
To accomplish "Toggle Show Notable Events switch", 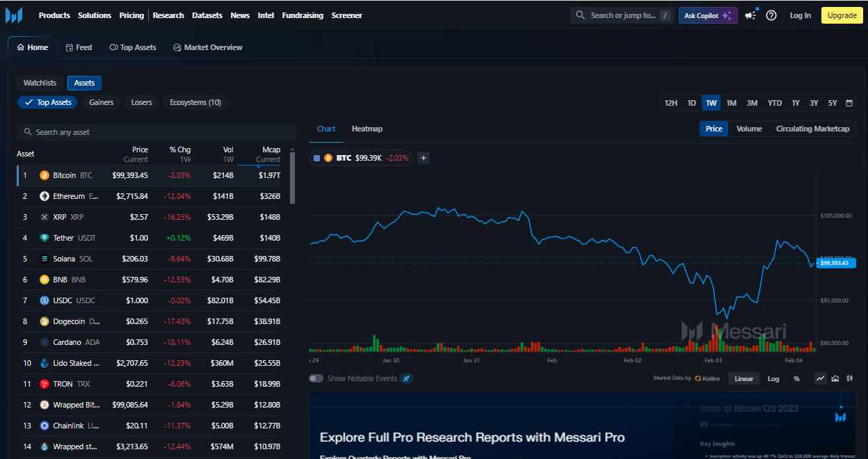I will point(316,378).
